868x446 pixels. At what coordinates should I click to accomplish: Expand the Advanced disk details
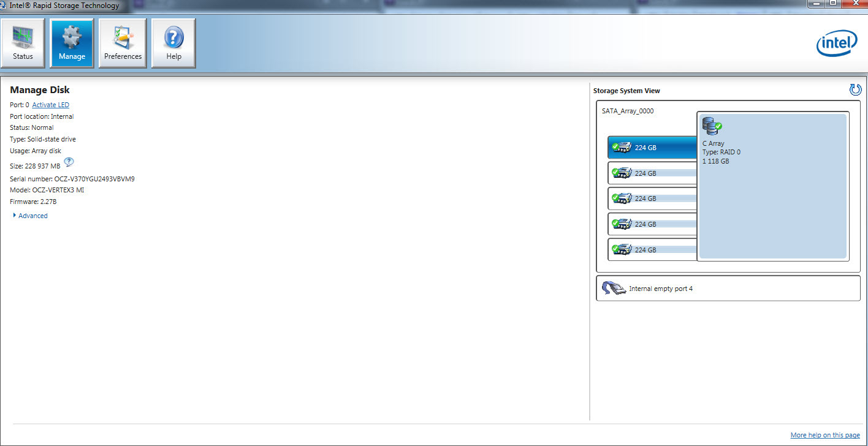(x=30, y=216)
